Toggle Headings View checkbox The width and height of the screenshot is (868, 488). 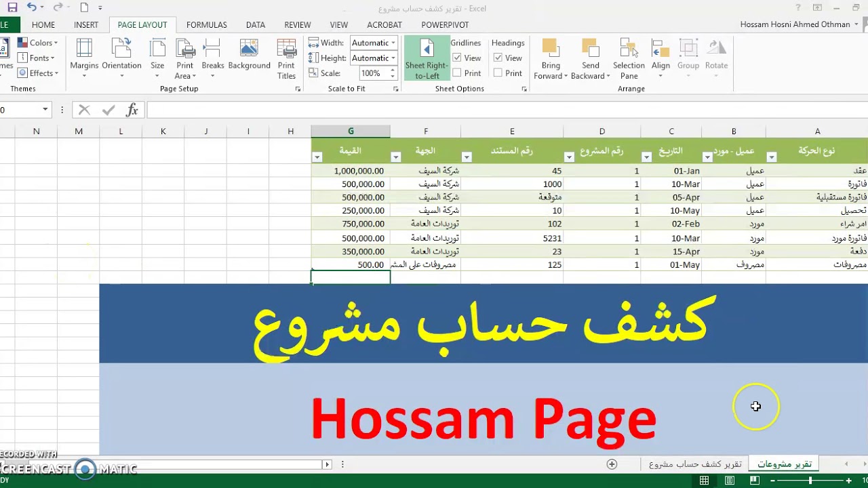coord(498,58)
